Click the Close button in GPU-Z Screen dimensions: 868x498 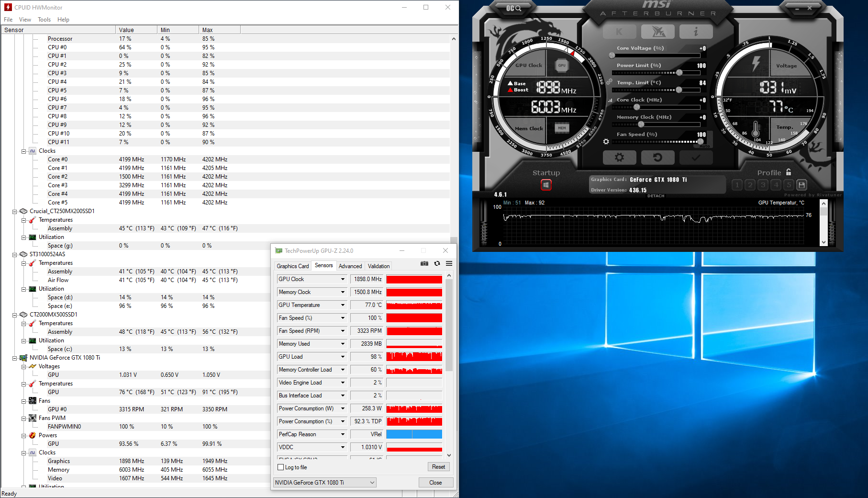[x=435, y=483]
